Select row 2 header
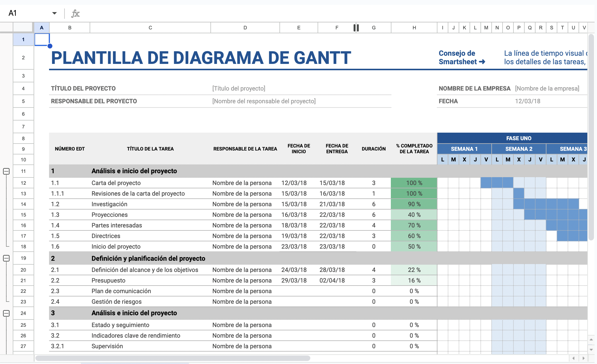Image resolution: width=597 pixels, height=364 pixels. [23, 58]
